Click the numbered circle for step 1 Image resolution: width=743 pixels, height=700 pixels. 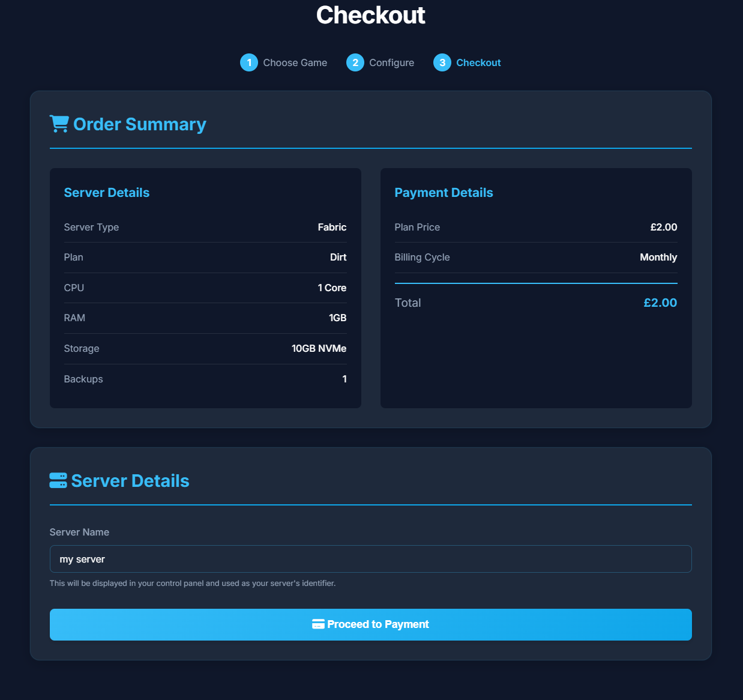coord(248,62)
